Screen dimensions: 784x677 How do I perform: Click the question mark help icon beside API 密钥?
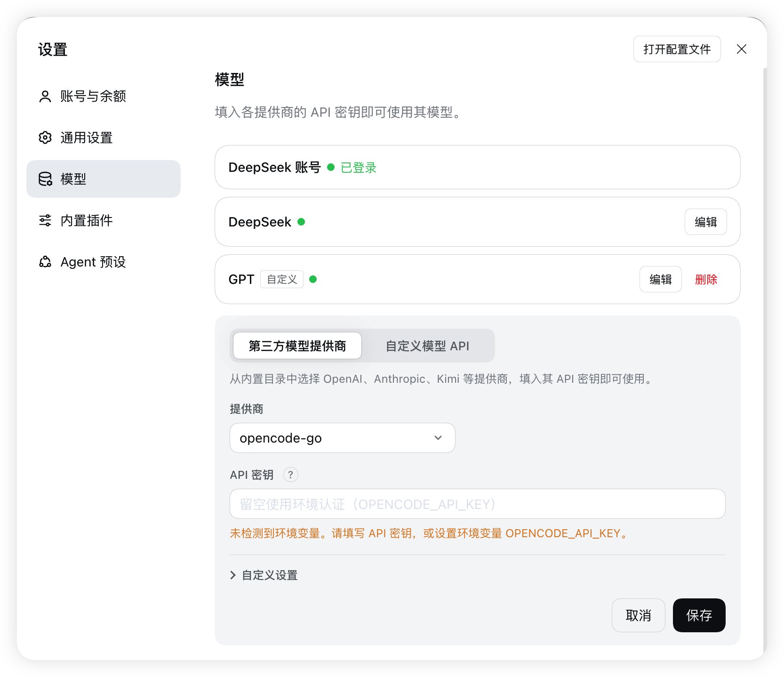point(291,475)
